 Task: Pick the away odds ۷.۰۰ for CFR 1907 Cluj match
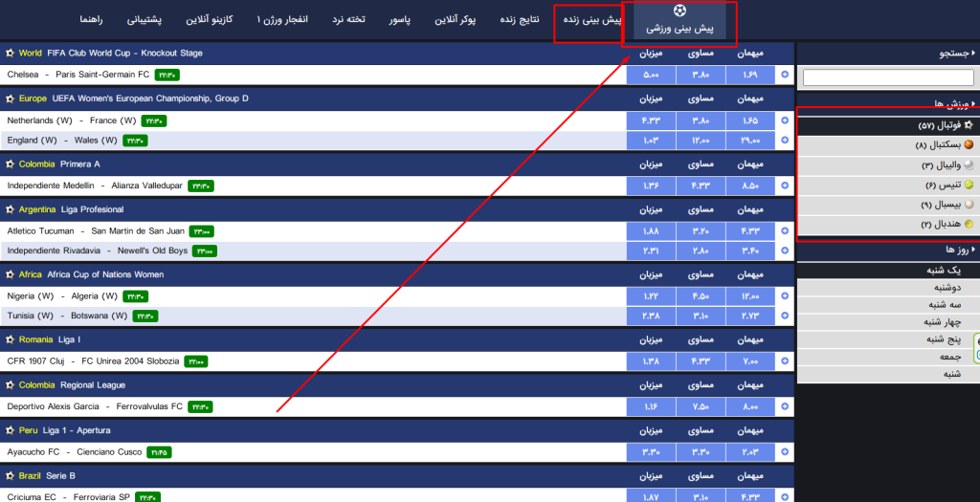point(750,360)
